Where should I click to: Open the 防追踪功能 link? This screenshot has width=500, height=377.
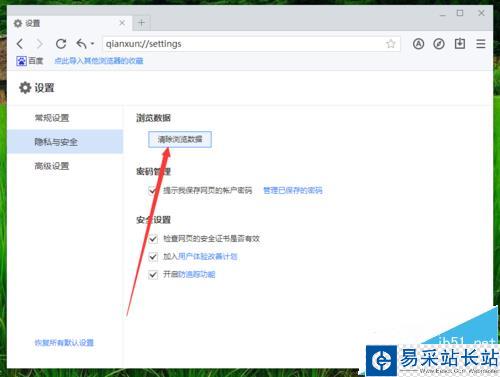coord(197,274)
